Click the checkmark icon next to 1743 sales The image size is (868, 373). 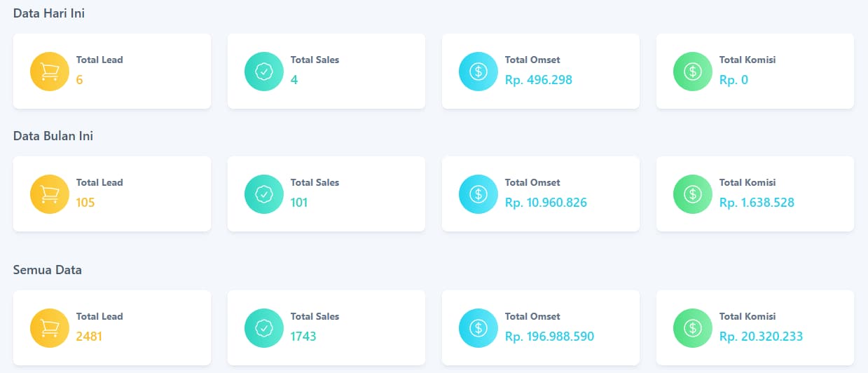pyautogui.click(x=264, y=328)
